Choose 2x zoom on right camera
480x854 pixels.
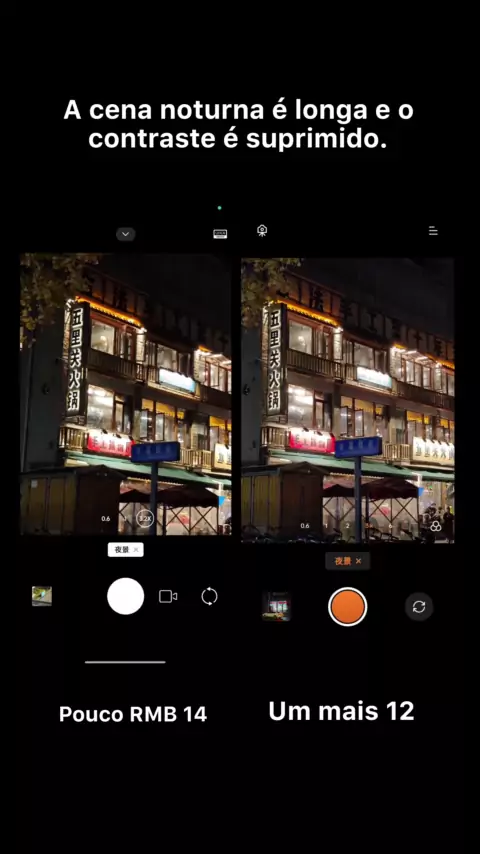[x=348, y=526]
